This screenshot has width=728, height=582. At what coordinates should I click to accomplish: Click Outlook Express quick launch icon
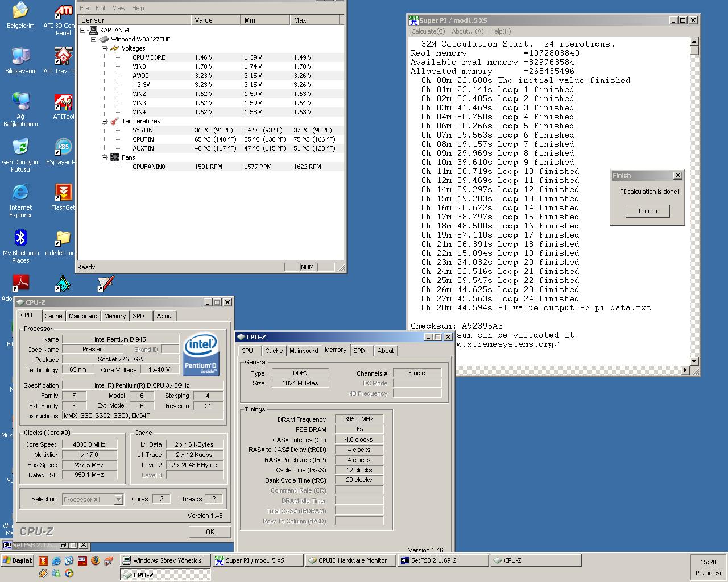pos(69,560)
